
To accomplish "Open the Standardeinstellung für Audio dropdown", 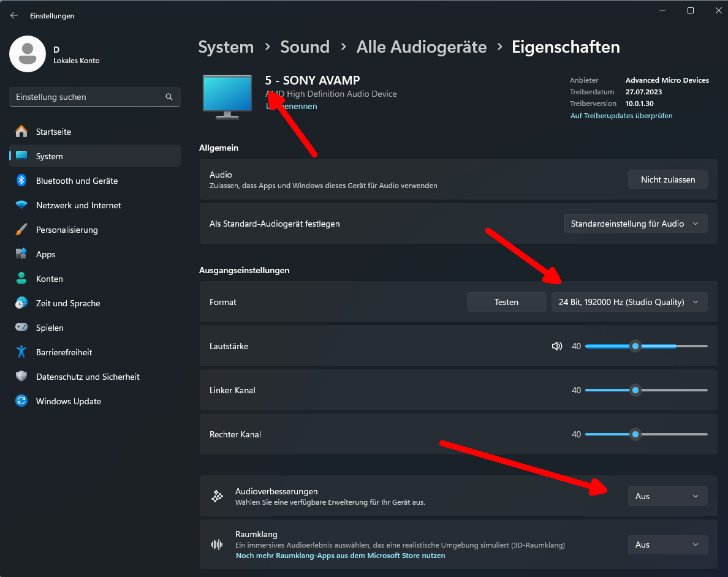I will click(x=635, y=224).
